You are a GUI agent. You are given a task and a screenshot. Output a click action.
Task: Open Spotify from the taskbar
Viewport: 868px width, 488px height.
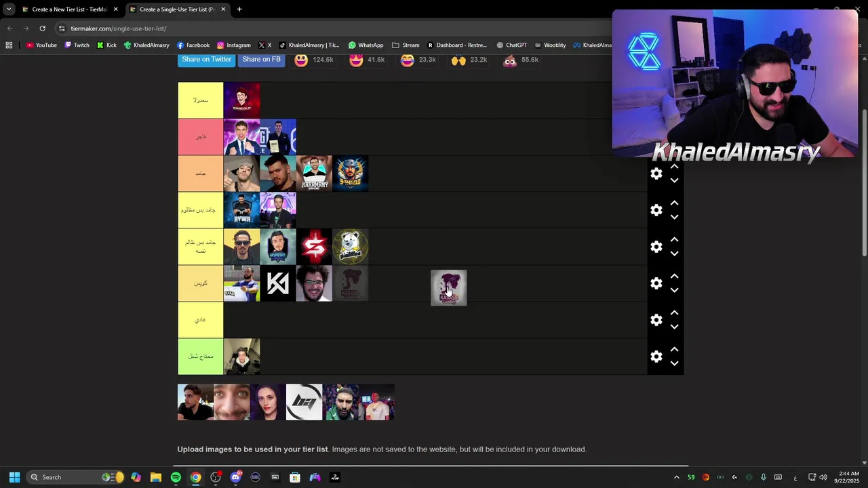(x=176, y=477)
